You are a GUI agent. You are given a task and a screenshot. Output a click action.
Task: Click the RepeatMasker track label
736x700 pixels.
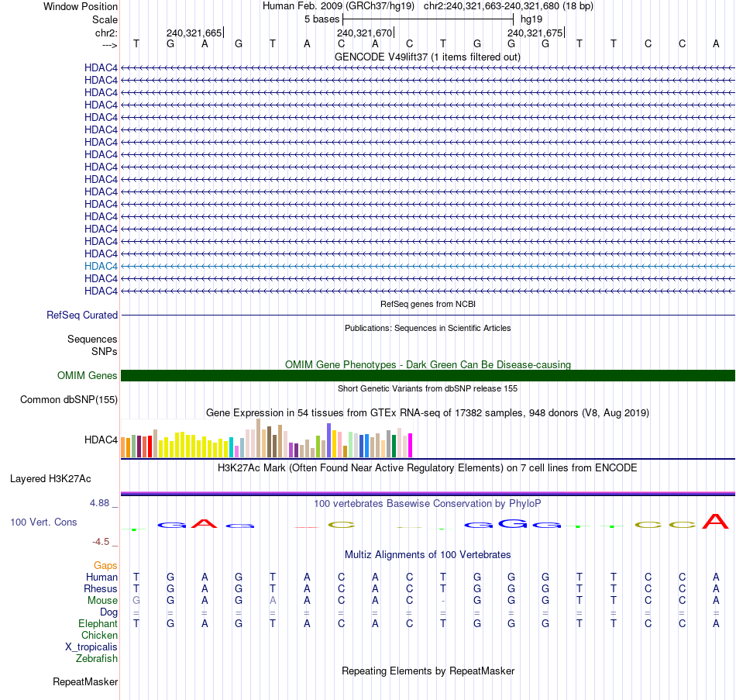pyautogui.click(x=85, y=682)
